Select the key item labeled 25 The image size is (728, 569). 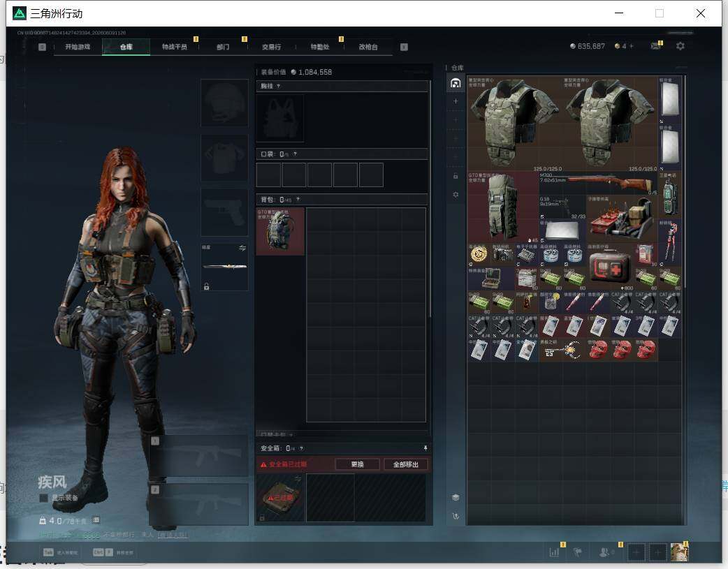tap(562, 350)
